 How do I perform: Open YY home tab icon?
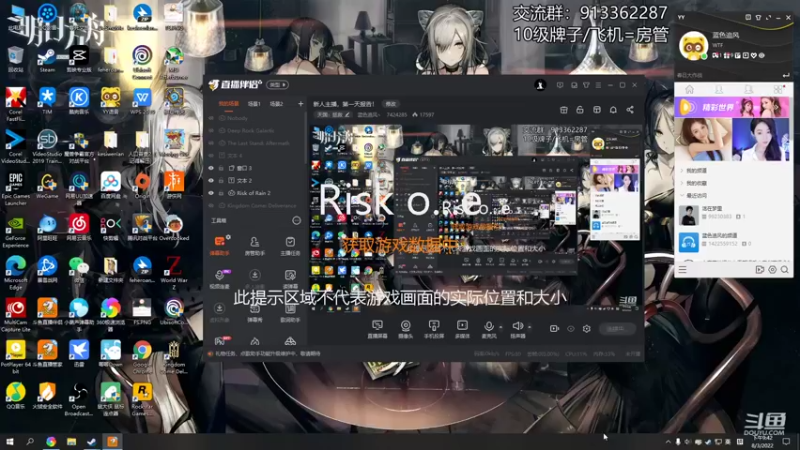click(x=689, y=89)
